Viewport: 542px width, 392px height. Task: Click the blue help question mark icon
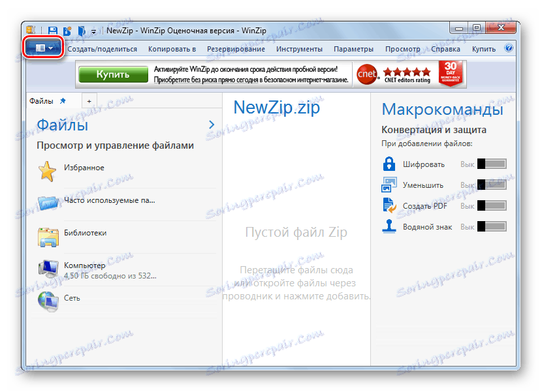[x=509, y=48]
